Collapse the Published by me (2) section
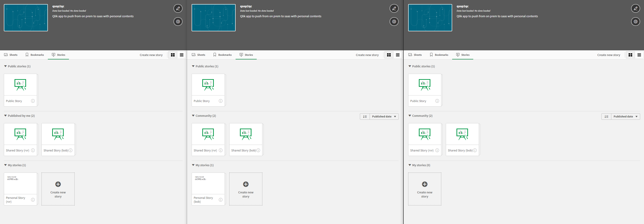The width and height of the screenshot is (644, 224). (19, 116)
